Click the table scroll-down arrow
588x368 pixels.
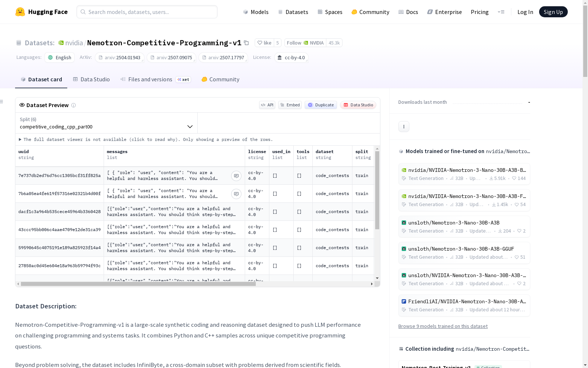click(377, 278)
